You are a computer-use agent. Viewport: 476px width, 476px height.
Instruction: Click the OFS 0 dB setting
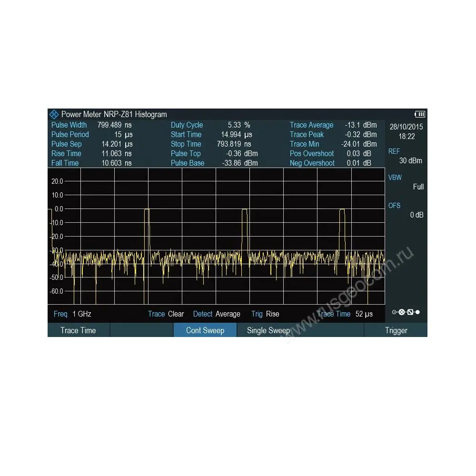pyautogui.click(x=406, y=210)
